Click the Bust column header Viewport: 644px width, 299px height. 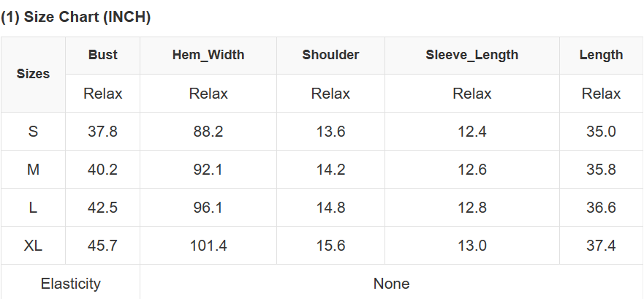coord(102,55)
